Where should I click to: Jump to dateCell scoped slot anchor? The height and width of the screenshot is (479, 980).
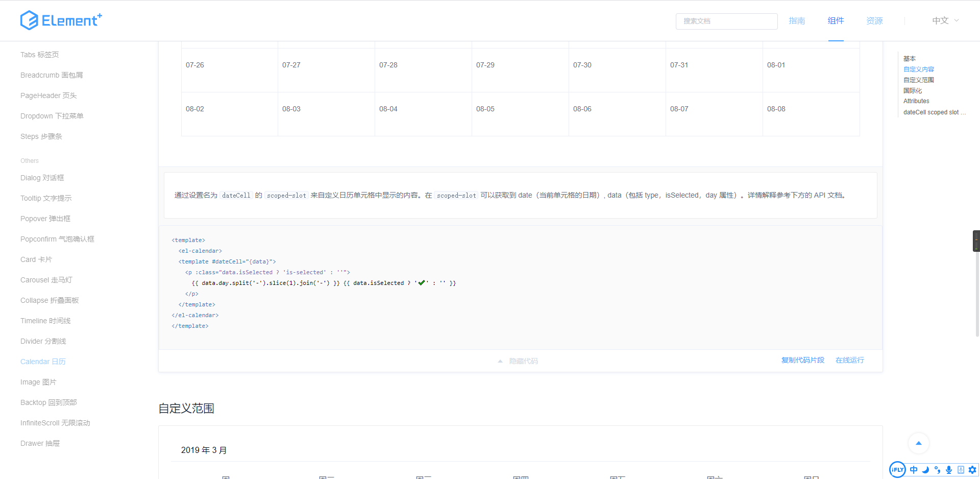[934, 112]
